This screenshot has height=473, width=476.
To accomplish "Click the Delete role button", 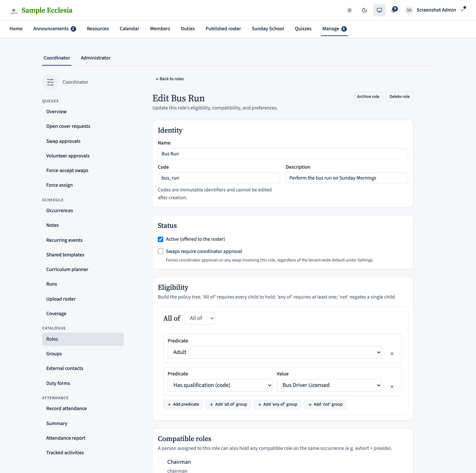I will coord(399,97).
